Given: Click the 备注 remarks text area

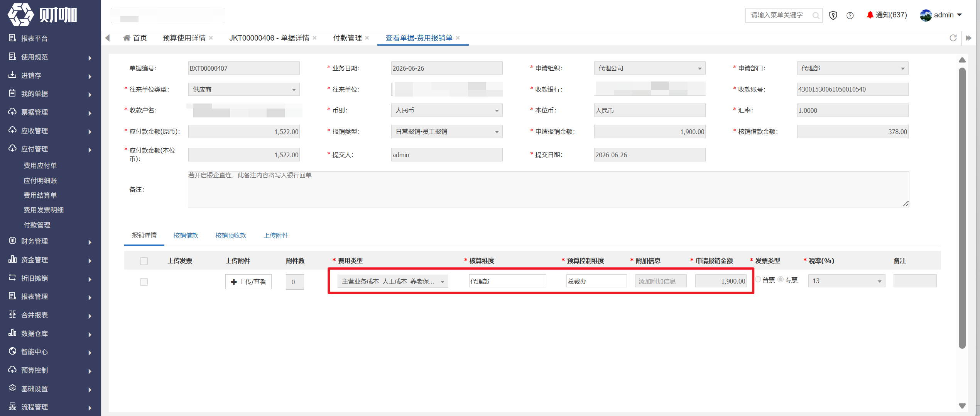Looking at the screenshot, I should click(x=548, y=189).
